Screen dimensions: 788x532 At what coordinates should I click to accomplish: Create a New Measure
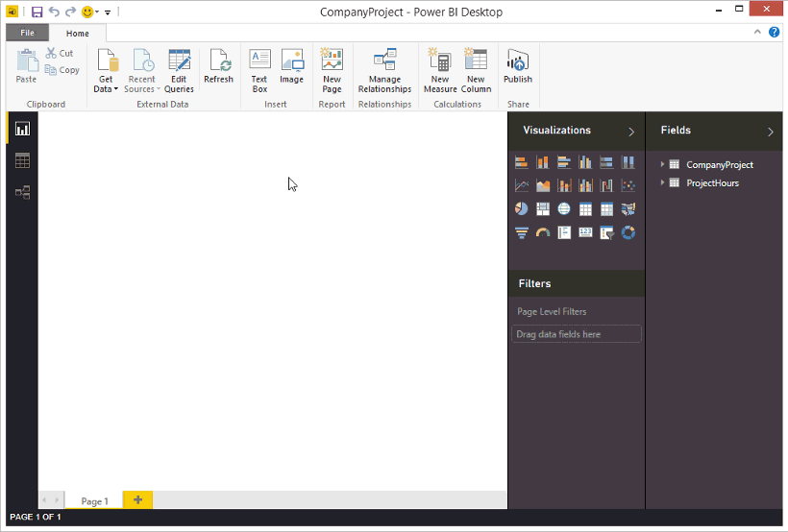[440, 71]
